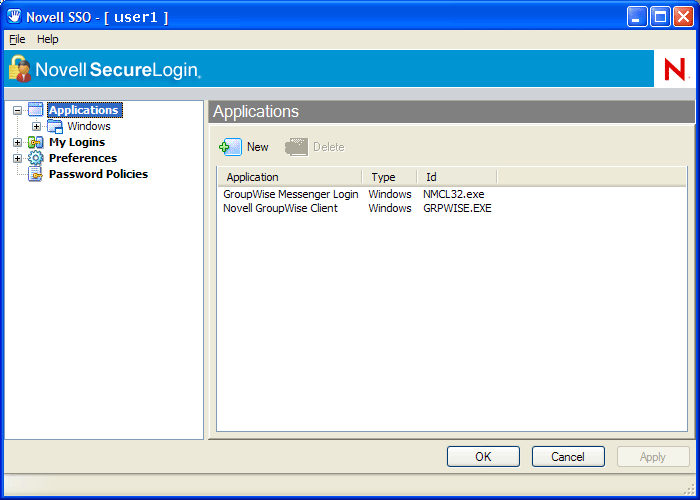The height and width of the screenshot is (500, 700).
Task: Click the Applications tree node icon
Action: [36, 110]
